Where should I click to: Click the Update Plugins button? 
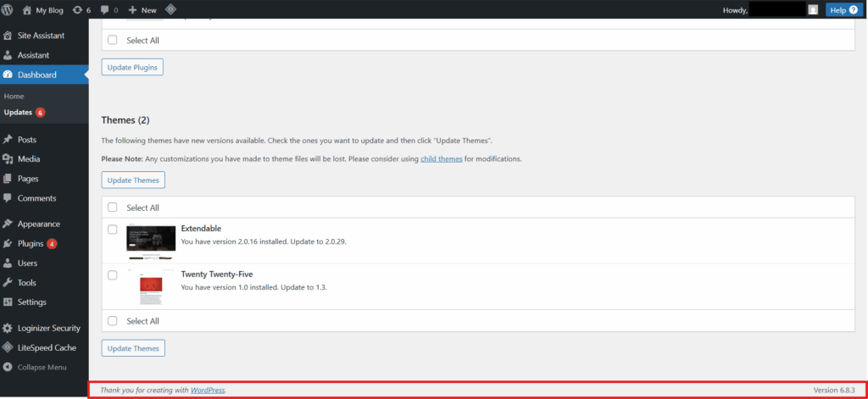point(132,68)
